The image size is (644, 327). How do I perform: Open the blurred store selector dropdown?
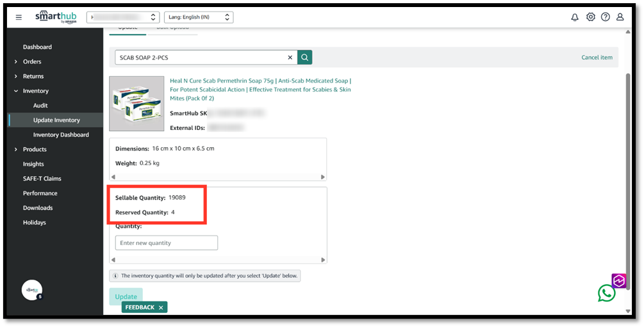pyautogui.click(x=123, y=17)
